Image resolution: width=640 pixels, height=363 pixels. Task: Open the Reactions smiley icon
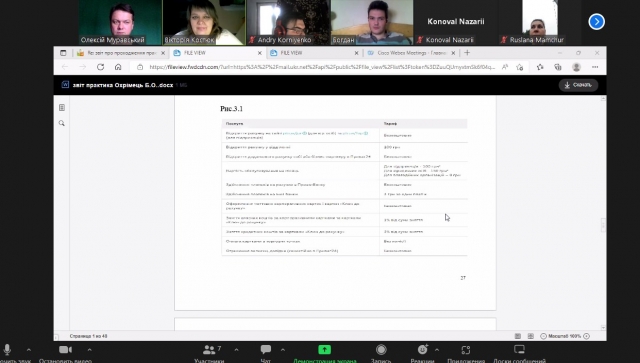pos(422,350)
